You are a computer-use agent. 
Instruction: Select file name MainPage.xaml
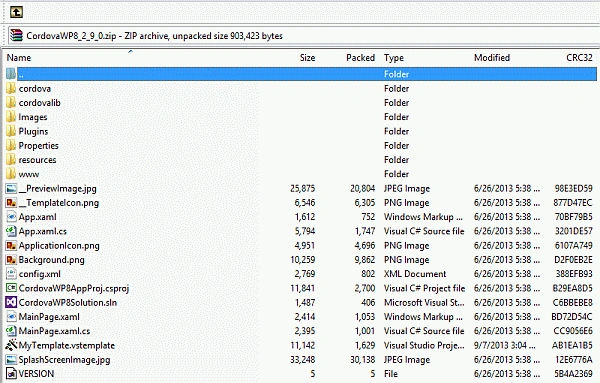[49, 317]
